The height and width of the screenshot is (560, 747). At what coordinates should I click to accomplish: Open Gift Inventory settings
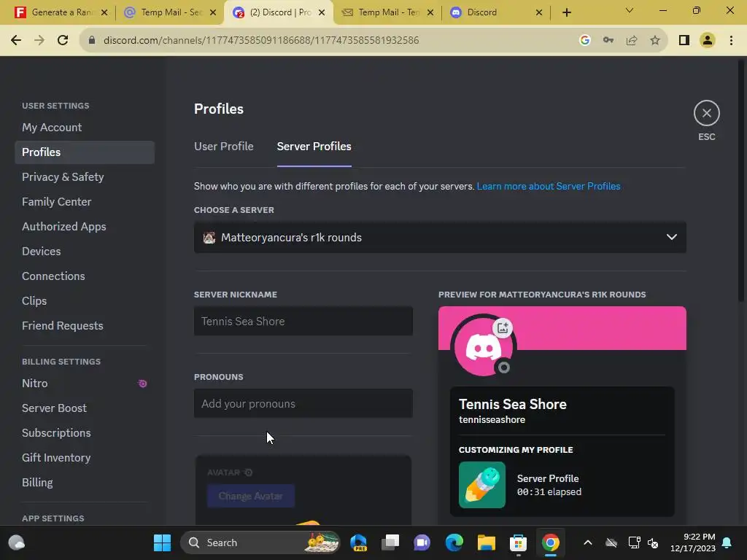click(85, 458)
